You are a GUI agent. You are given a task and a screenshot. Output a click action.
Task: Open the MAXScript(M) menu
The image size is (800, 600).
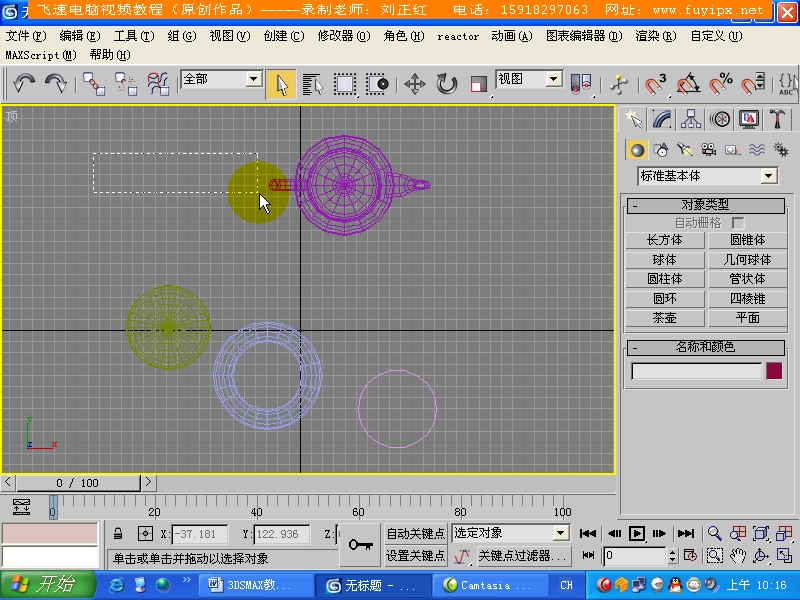(x=41, y=55)
